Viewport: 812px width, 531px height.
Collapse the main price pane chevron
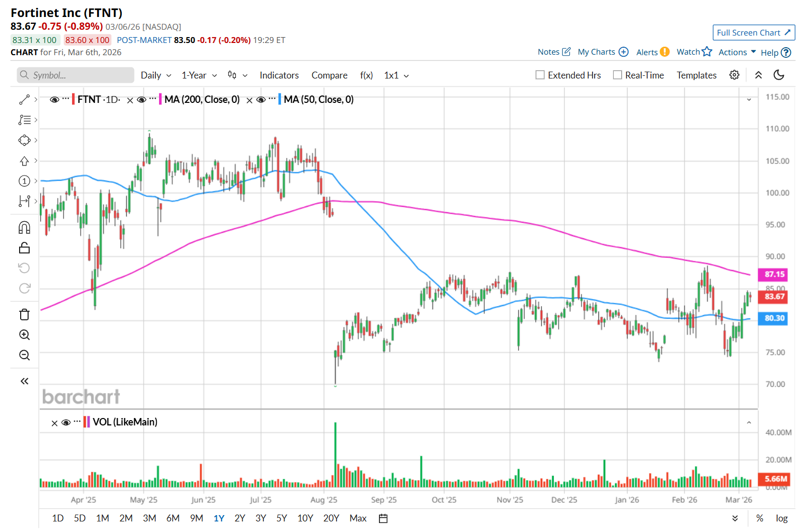click(x=749, y=100)
